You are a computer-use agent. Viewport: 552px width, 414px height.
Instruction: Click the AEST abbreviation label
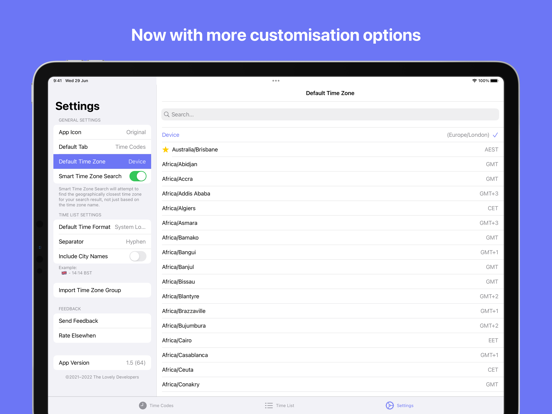pos(491,150)
